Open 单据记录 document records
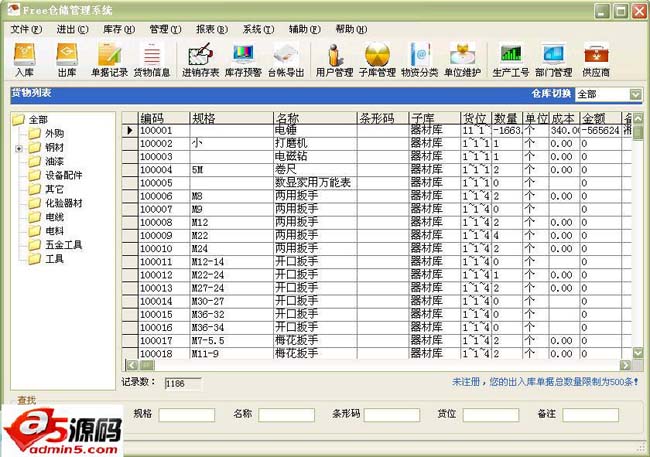 (x=109, y=60)
